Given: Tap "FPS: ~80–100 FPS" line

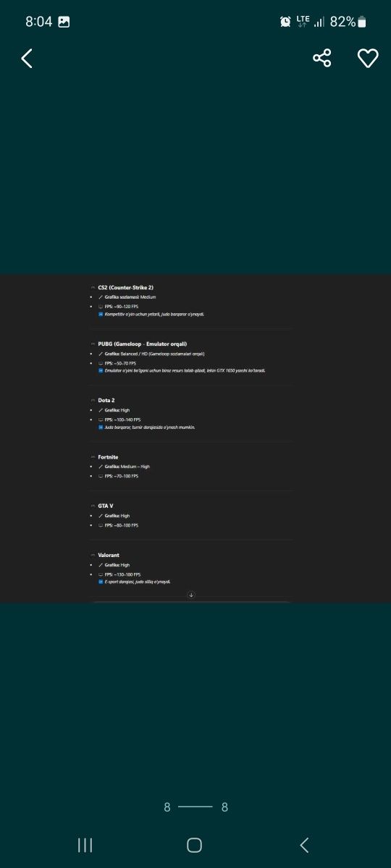Looking at the screenshot, I should click(x=122, y=525).
